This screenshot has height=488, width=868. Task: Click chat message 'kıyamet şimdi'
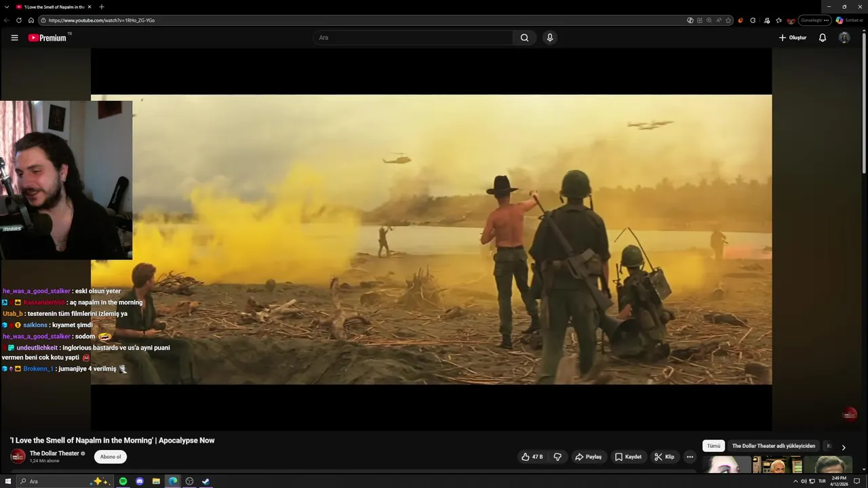click(x=73, y=325)
